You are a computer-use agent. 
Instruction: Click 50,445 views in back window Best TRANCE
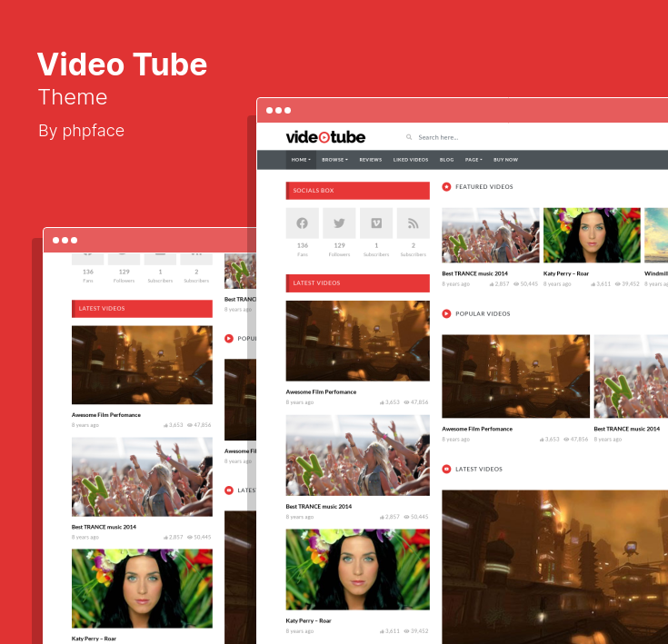[x=199, y=537]
